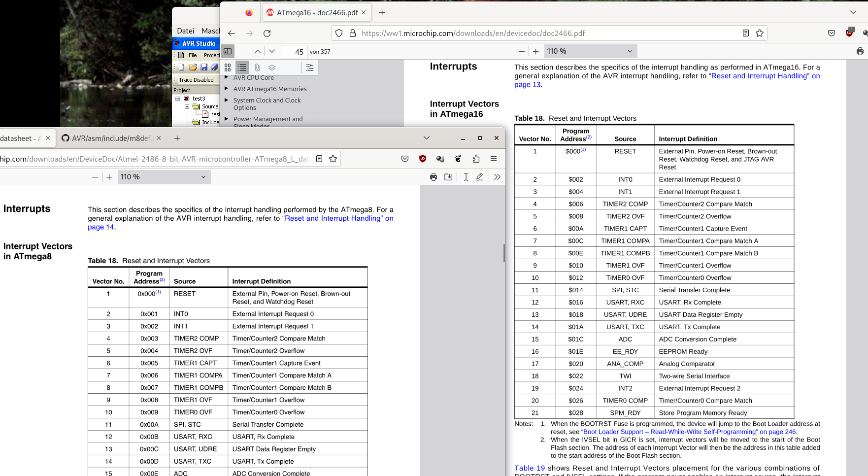
Task: Click the current outline item button
Action: click(309, 68)
